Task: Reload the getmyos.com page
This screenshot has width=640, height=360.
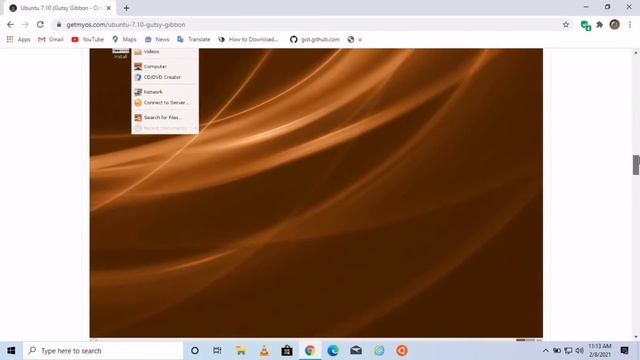Action: click(40, 24)
